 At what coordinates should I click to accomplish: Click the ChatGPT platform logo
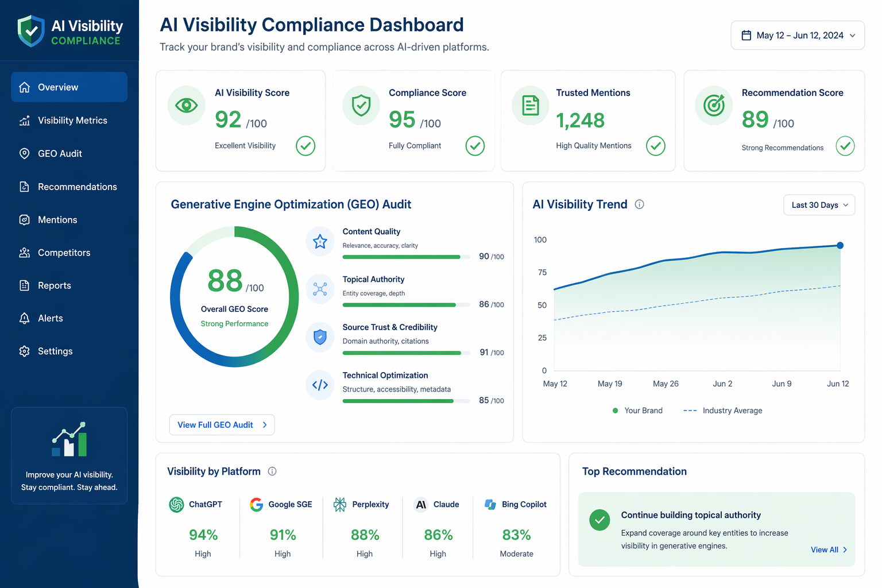[176, 504]
